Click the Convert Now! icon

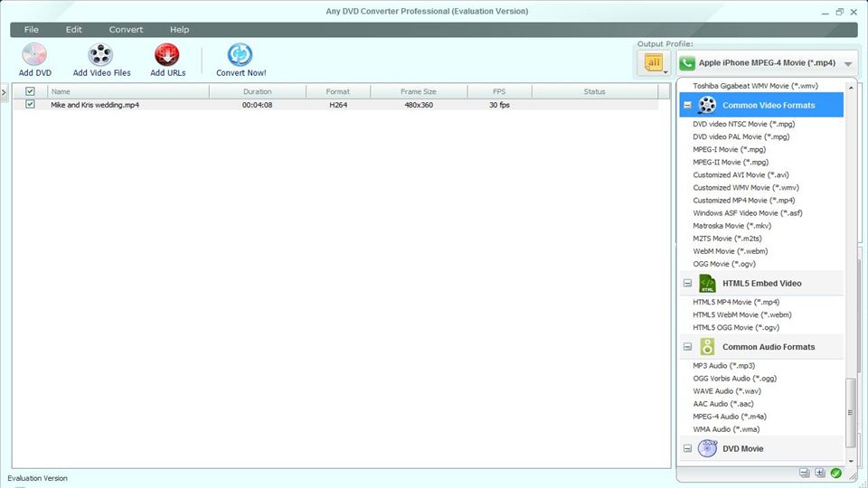[241, 55]
